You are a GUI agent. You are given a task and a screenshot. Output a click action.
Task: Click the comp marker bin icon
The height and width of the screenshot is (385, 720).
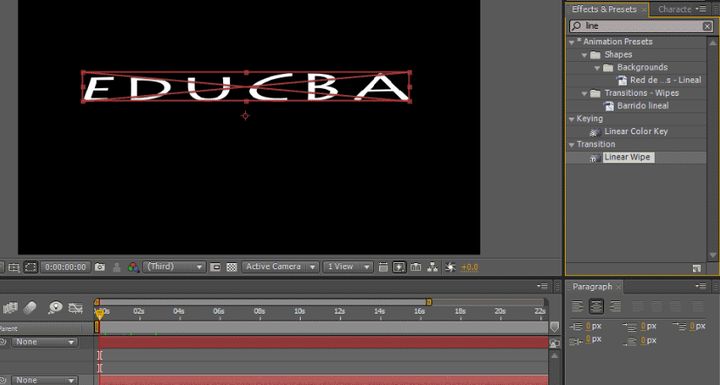pyautogui.click(x=554, y=327)
